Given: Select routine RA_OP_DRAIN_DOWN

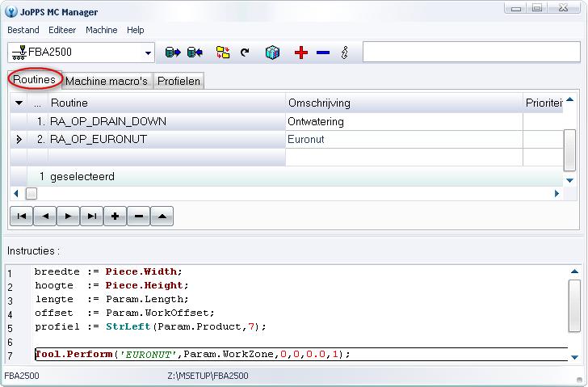Looking at the screenshot, I should point(167,121).
